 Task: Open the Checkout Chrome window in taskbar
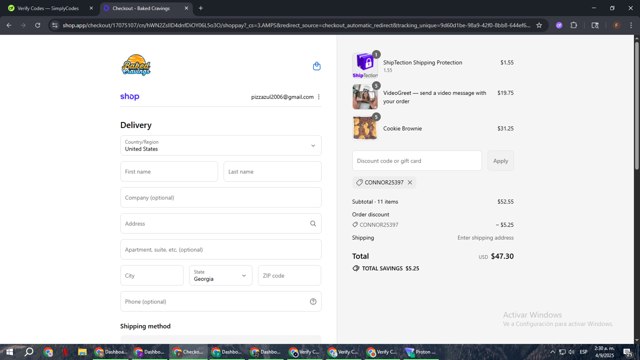tap(188, 352)
